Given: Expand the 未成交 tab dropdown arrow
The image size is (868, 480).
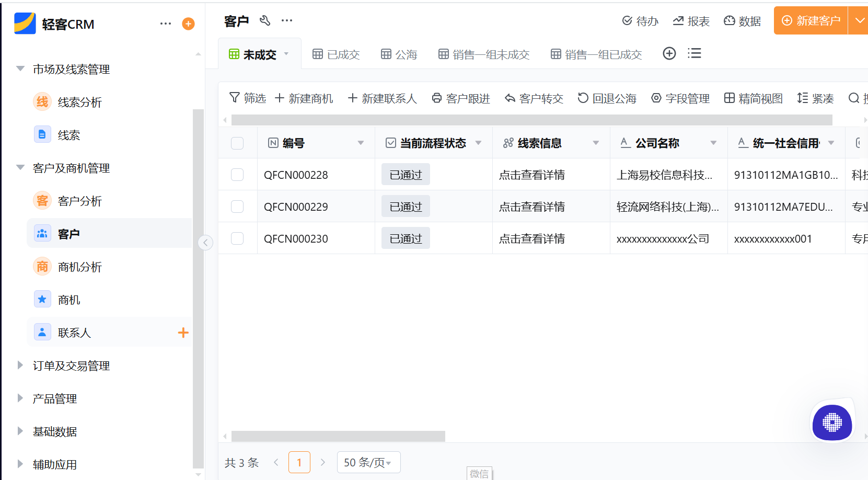Looking at the screenshot, I should 286,54.
